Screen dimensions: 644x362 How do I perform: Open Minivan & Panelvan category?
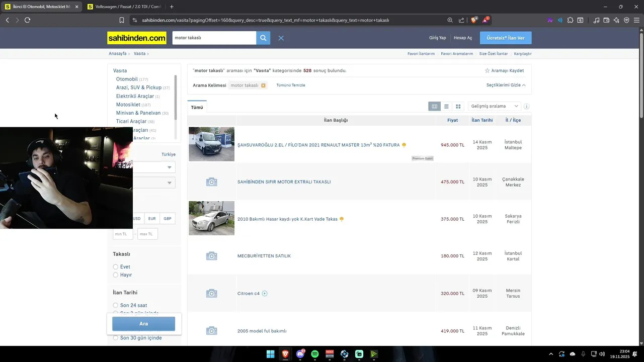138,113
